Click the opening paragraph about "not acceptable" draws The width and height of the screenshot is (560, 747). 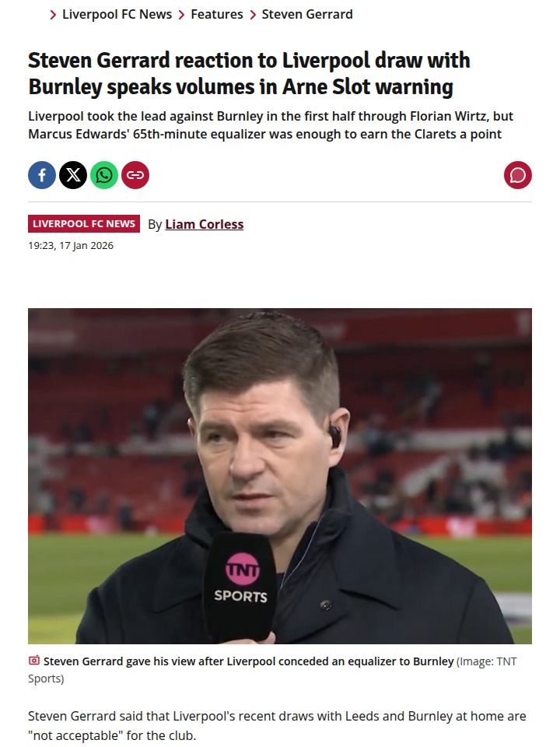[x=277, y=725]
